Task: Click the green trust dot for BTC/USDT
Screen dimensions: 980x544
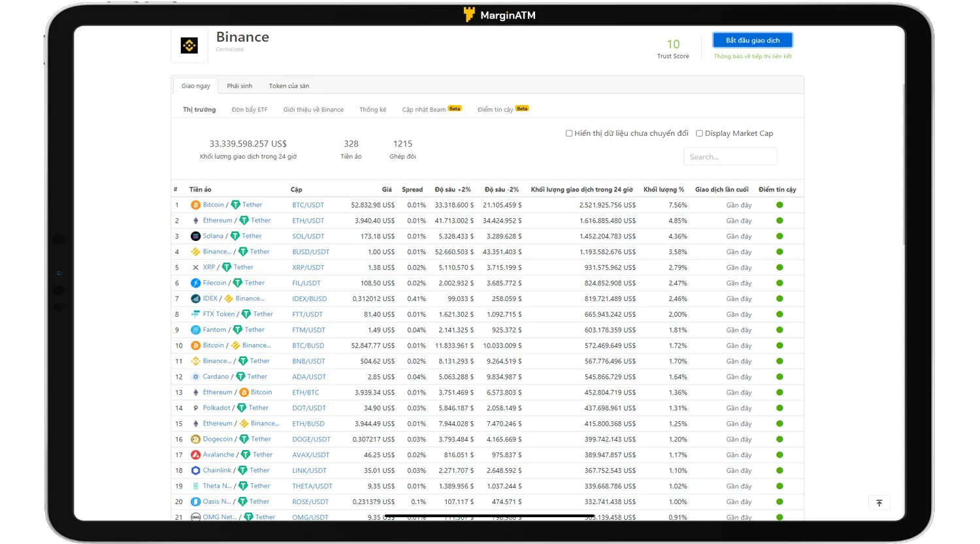Action: tap(779, 205)
